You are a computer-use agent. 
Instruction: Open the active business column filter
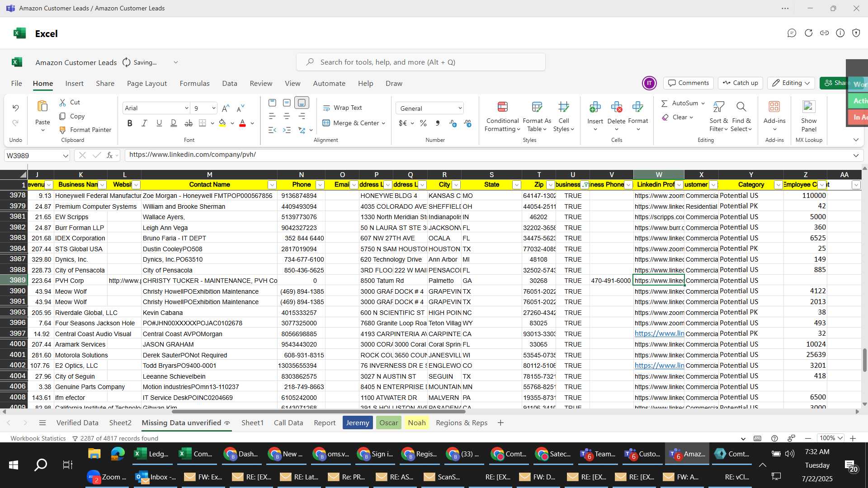585,185
